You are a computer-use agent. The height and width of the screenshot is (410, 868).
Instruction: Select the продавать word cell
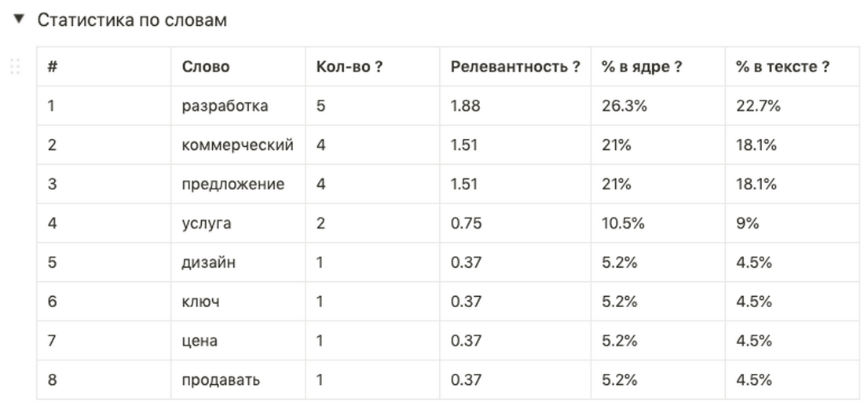click(238, 380)
